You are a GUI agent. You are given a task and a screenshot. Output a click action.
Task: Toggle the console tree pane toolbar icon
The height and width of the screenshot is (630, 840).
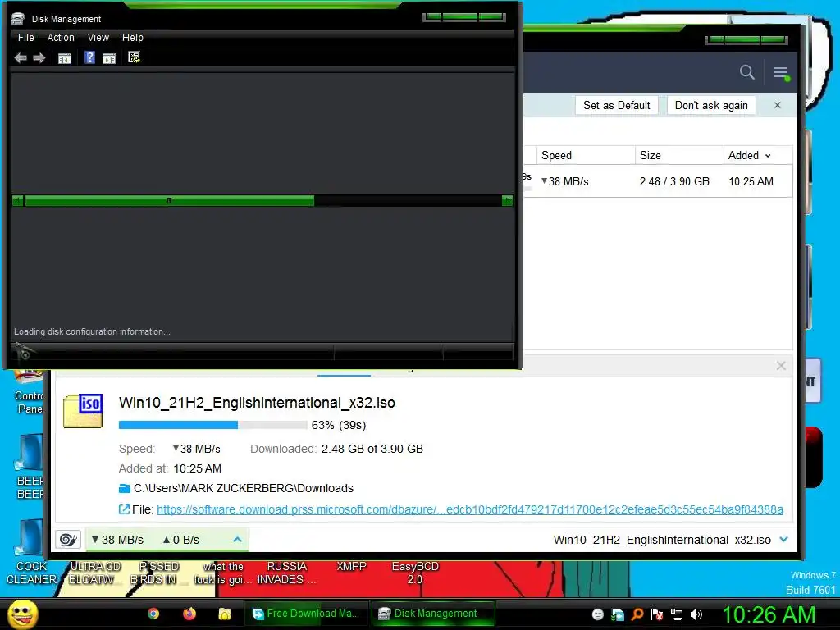point(64,58)
